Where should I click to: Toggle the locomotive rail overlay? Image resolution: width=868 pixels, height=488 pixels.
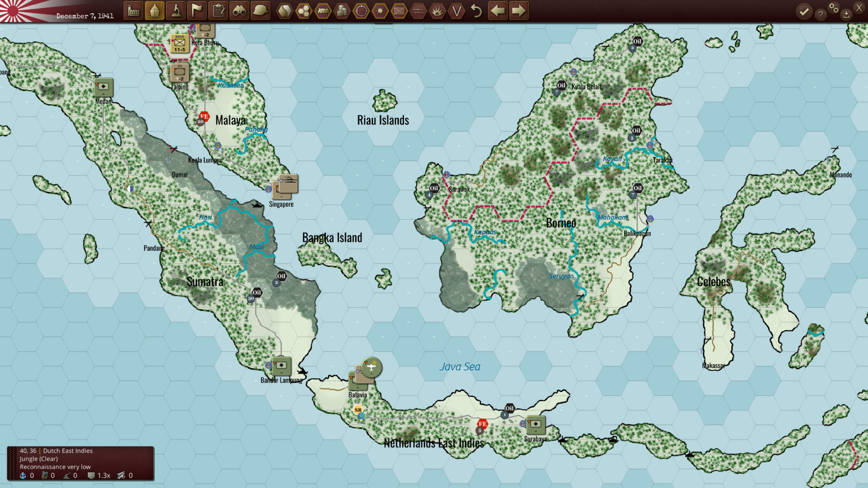(x=323, y=11)
